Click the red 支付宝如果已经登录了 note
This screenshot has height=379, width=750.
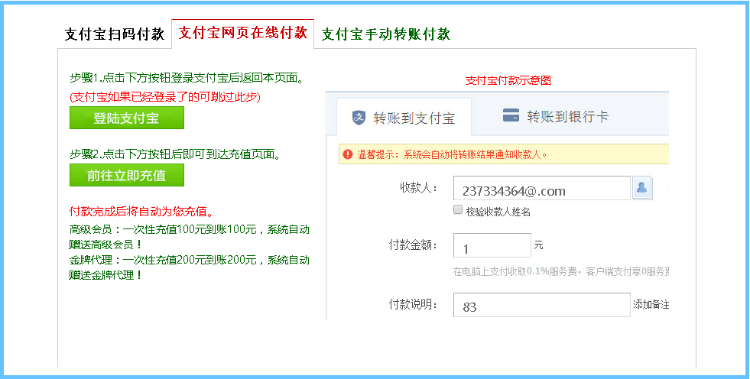point(165,98)
